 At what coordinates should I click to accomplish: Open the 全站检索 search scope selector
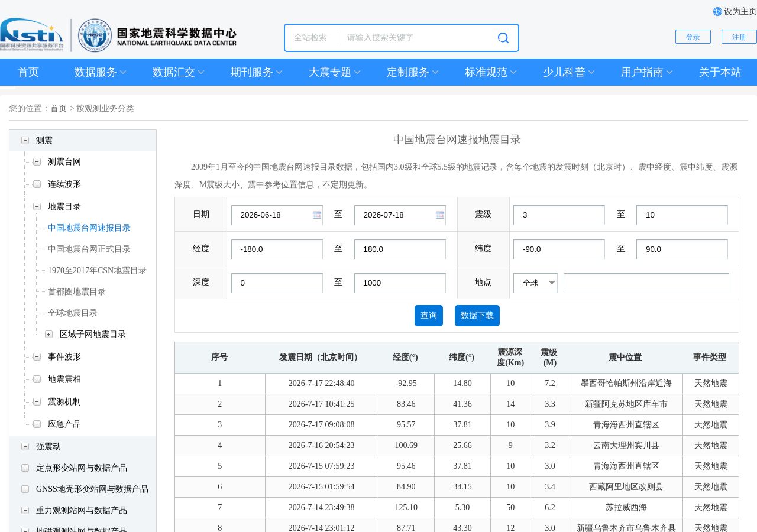coord(310,38)
